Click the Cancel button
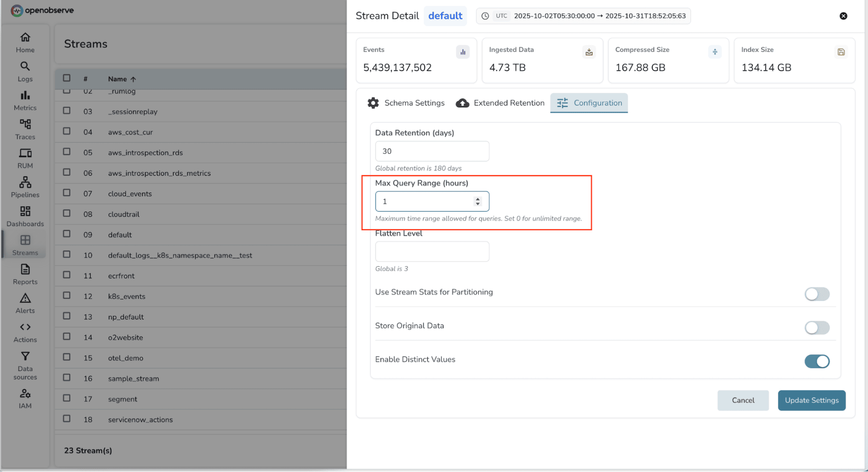This screenshot has height=472, width=868. (743, 400)
